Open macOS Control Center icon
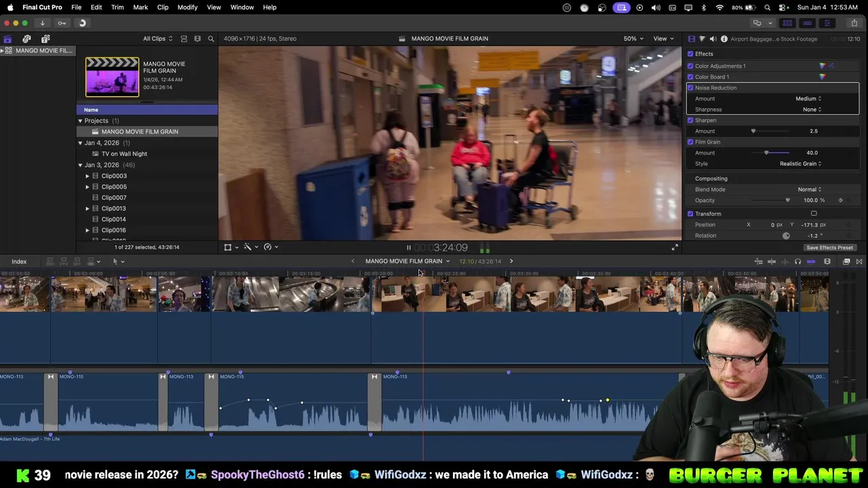The height and width of the screenshot is (488, 868). point(785,7)
